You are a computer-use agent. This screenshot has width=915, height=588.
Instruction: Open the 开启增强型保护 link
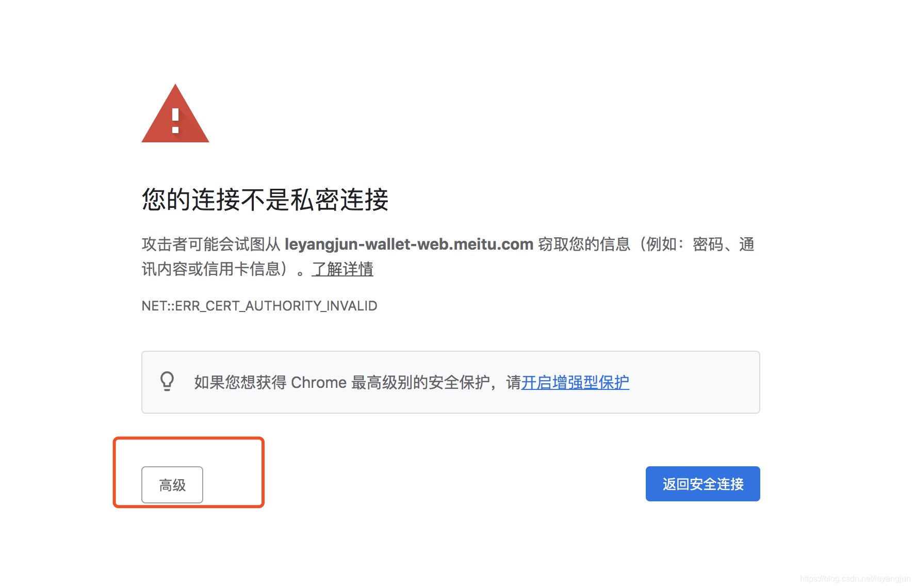[x=575, y=382]
